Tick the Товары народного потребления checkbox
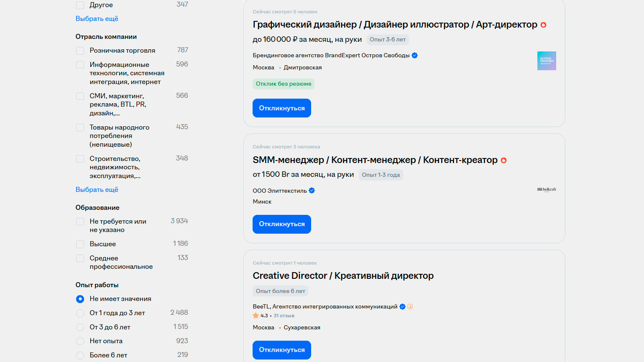 pyautogui.click(x=80, y=127)
